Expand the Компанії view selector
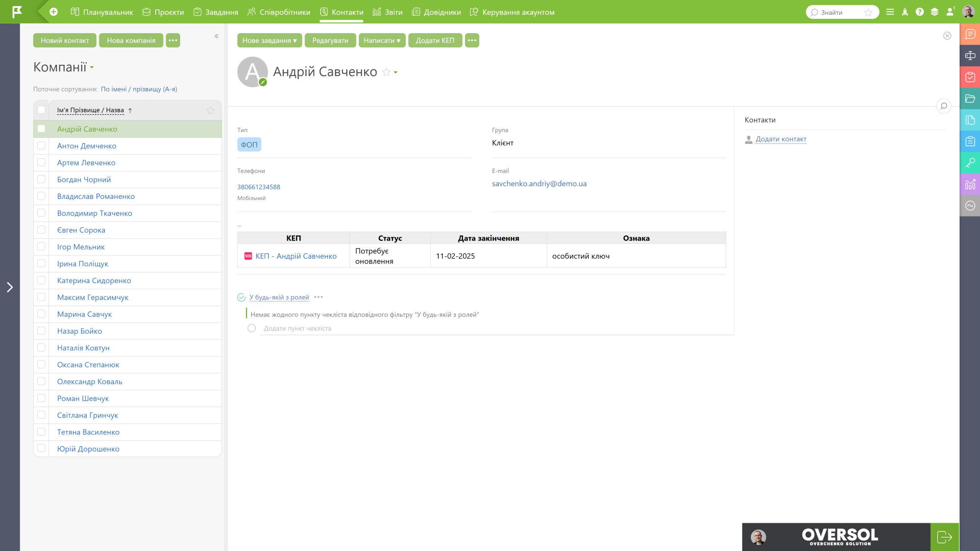Image resolution: width=980 pixels, height=551 pixels. pyautogui.click(x=92, y=68)
